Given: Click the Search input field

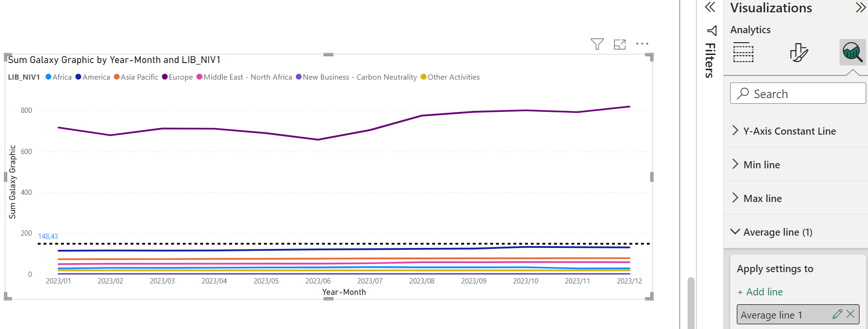Looking at the screenshot, I should coord(798,93).
